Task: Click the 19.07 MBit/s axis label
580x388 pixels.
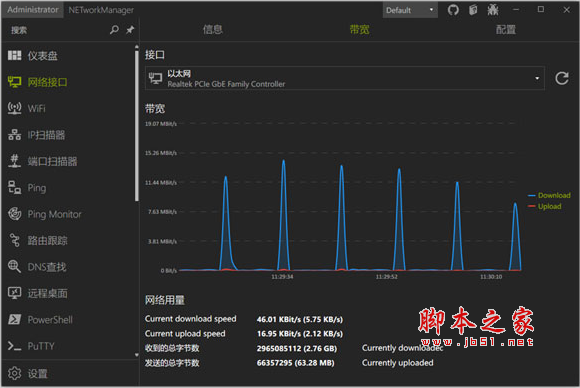Action: (161, 124)
